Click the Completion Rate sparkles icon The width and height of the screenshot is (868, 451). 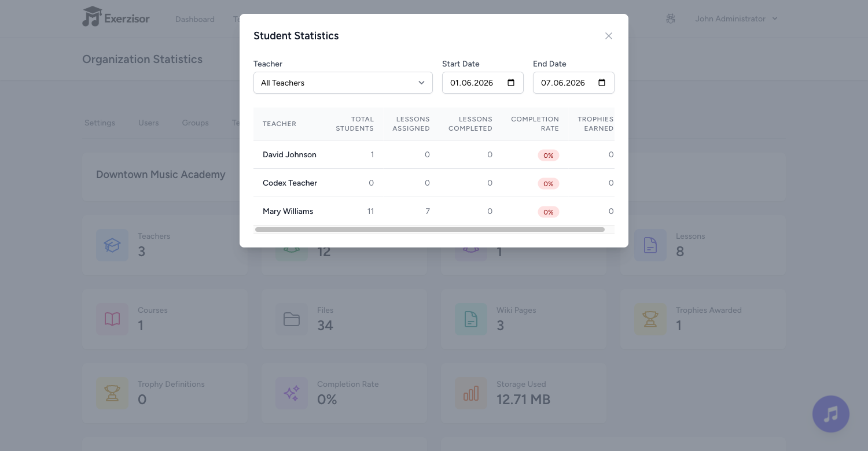[x=292, y=393]
